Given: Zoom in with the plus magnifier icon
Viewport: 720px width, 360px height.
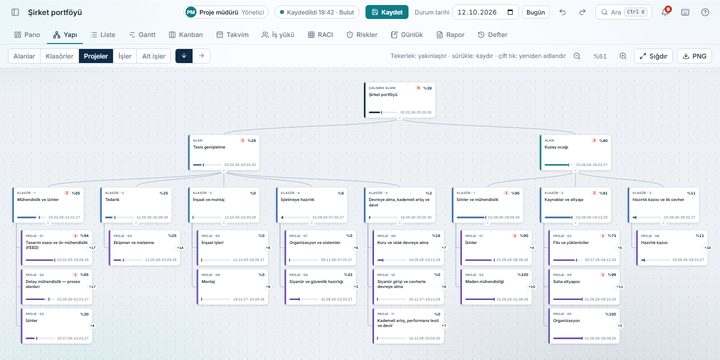Looking at the screenshot, I should 623,56.
